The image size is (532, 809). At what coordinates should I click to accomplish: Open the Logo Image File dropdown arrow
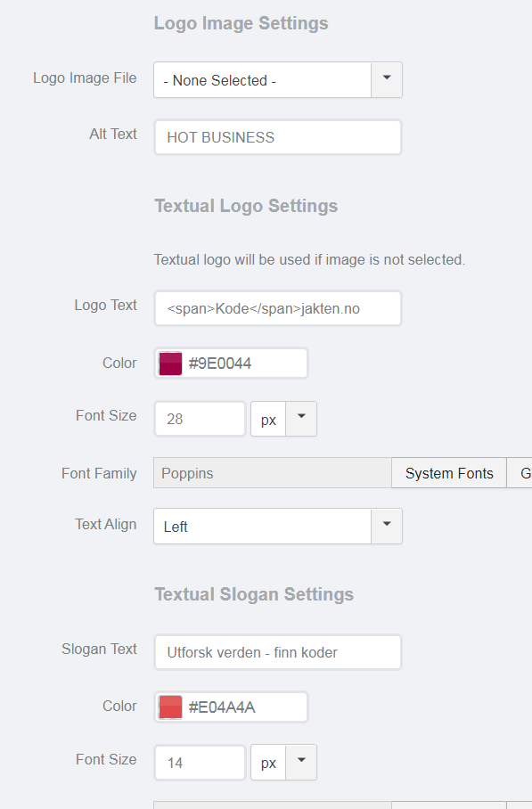pos(387,80)
